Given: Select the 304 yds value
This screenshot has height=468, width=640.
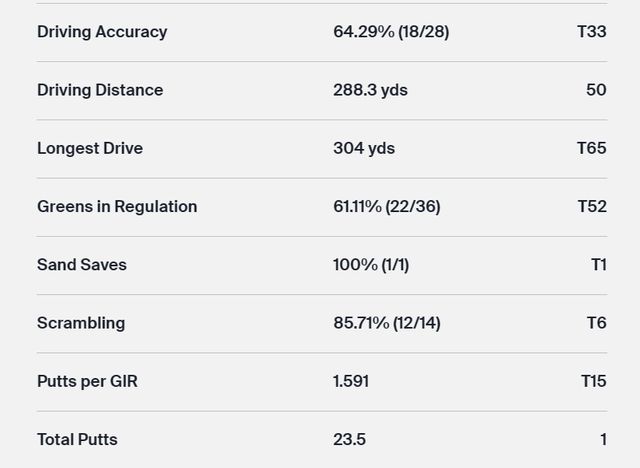Looking at the screenshot, I should (x=364, y=148).
